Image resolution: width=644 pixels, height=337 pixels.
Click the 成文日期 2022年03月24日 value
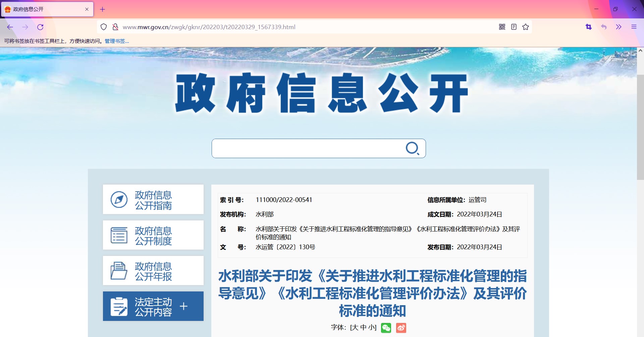pos(479,214)
